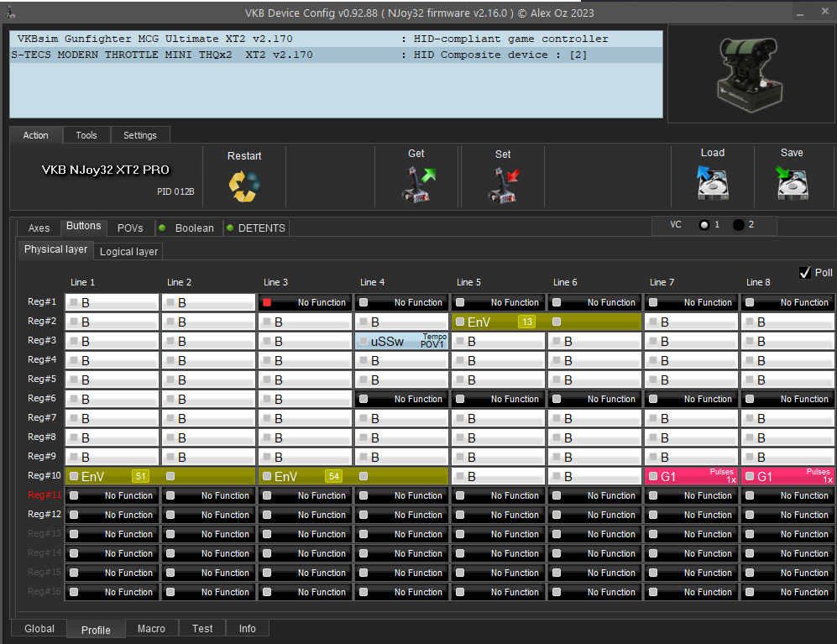Viewport: 837px width, 644px height.
Task: Click Reg#12 Line 6 No Function cell
Action: (594, 515)
